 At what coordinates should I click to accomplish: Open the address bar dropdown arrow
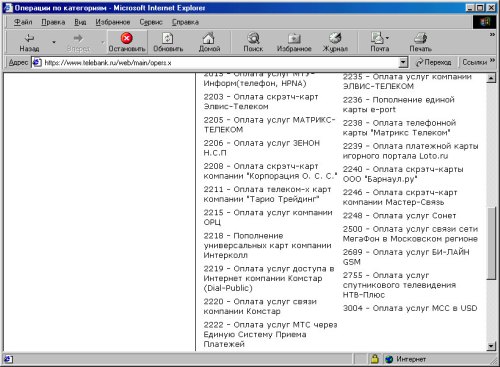(403, 62)
